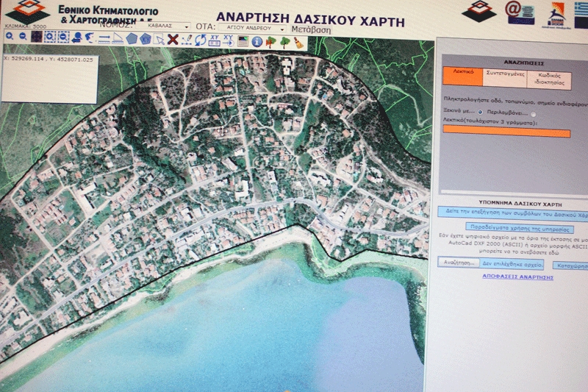This screenshot has height=392, width=588.
Task: Expand the ΟΤΑ dropdown showing ΑΓΙΟΥ ΑΝΔΡΕΟΥ
Action: (x=251, y=28)
